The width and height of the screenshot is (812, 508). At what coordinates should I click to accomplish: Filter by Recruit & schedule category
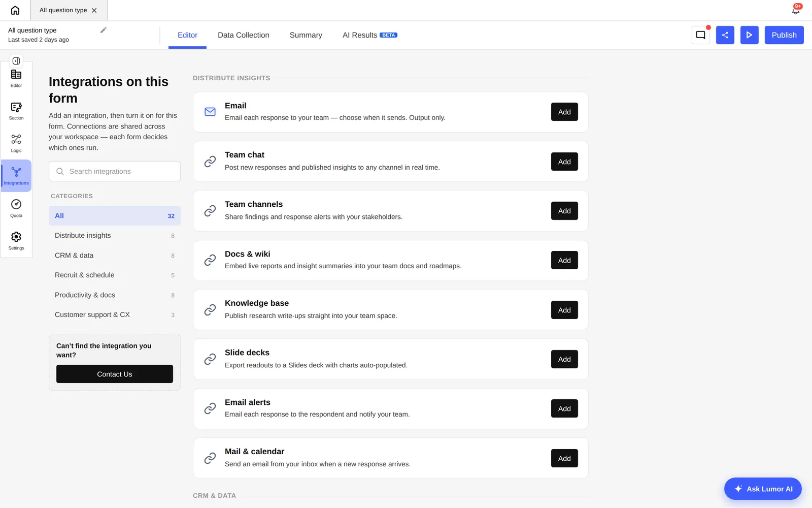coord(115,275)
